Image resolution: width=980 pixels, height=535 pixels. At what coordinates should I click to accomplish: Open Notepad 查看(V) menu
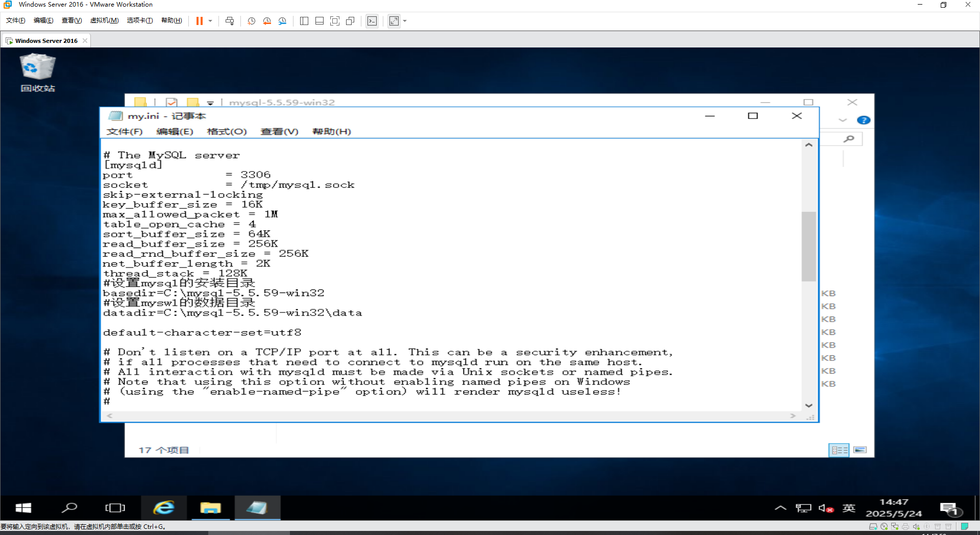pyautogui.click(x=279, y=131)
